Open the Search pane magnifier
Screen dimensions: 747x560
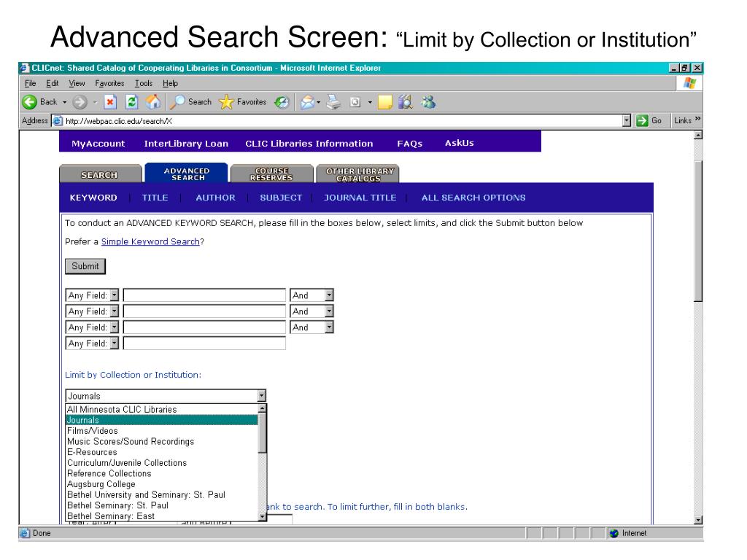point(177,102)
